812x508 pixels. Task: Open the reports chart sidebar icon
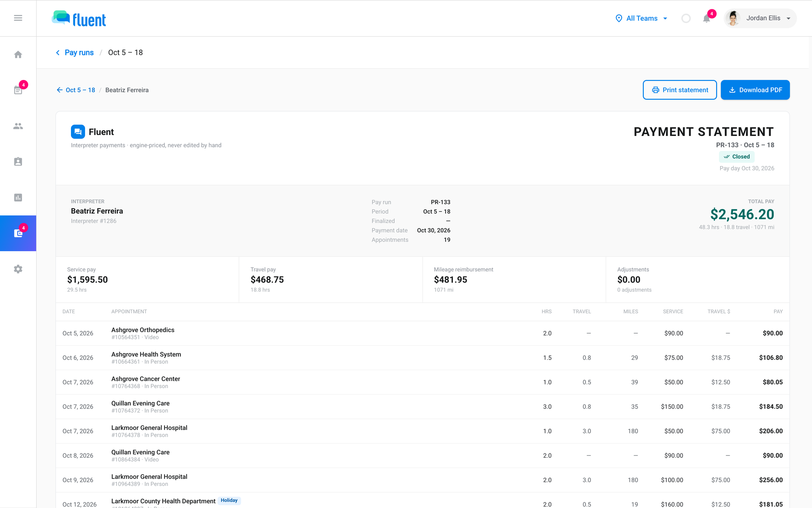click(x=18, y=198)
